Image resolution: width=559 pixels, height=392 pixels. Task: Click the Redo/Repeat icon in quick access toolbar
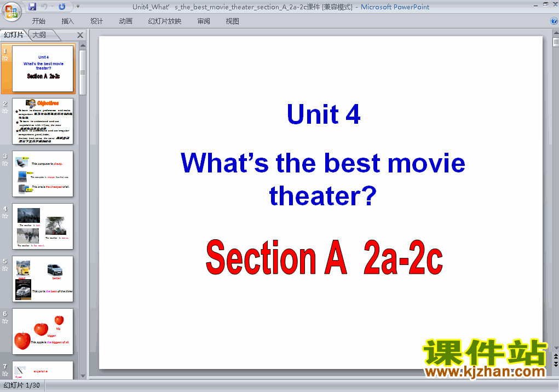[62, 7]
